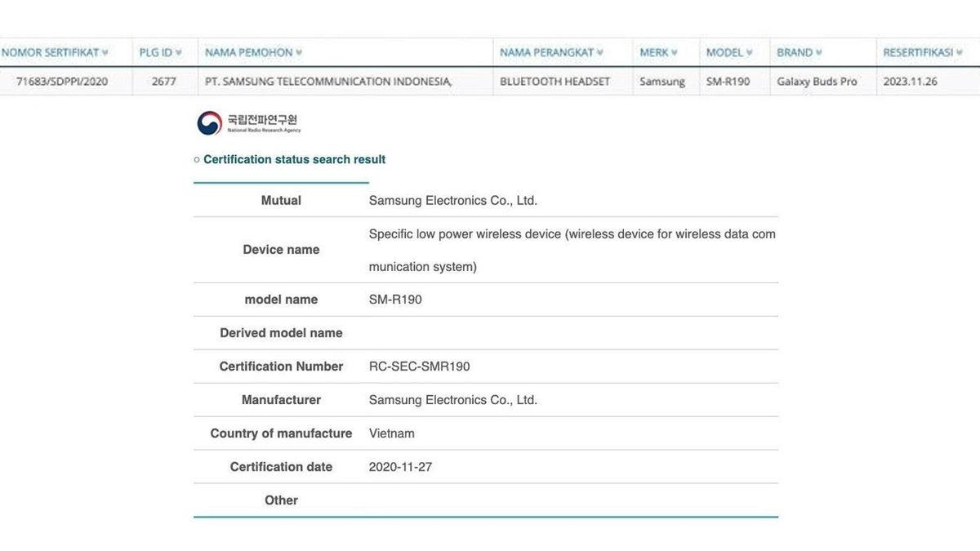Expand the MODEL column sort options
This screenshot has width=980, height=551.
[x=751, y=51]
